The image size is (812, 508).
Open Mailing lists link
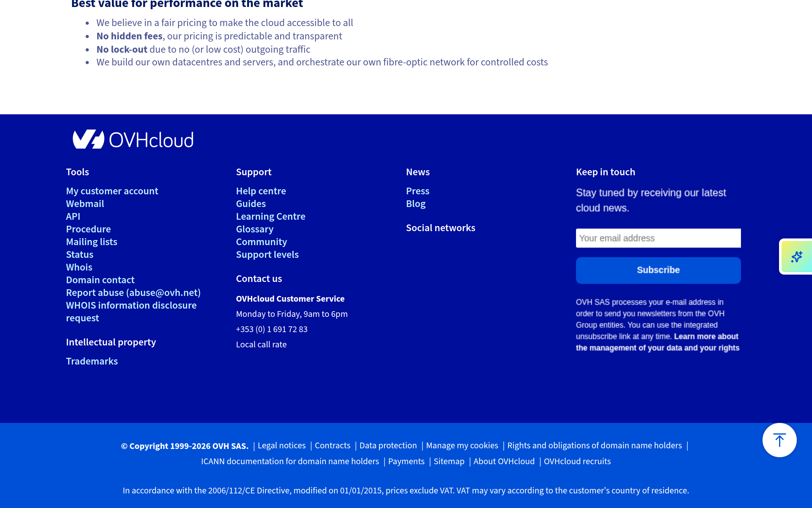[x=92, y=242]
